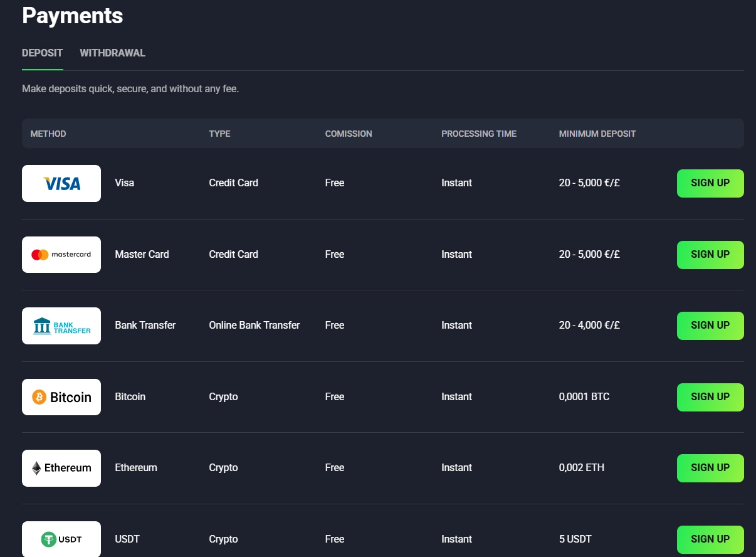Click 'Instant' processing time in Visa row
756x557 pixels.
tap(457, 183)
